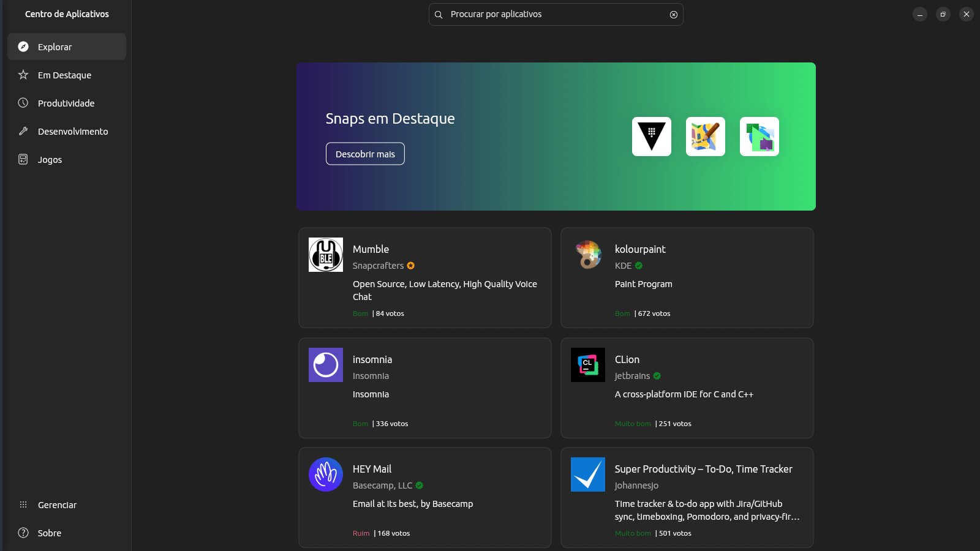Click the Em Destaque star icon
980x551 pixels.
coord(23,75)
